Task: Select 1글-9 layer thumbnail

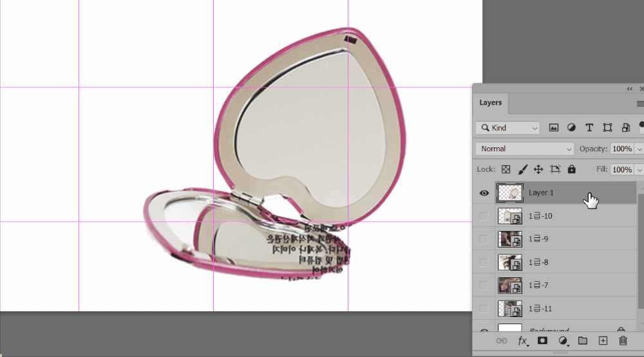Action: tap(510, 239)
